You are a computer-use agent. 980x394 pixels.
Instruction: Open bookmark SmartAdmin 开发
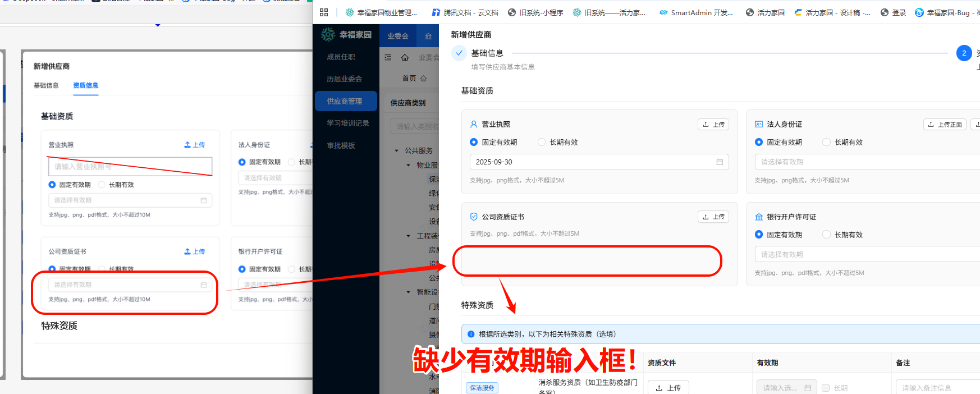coord(696,12)
